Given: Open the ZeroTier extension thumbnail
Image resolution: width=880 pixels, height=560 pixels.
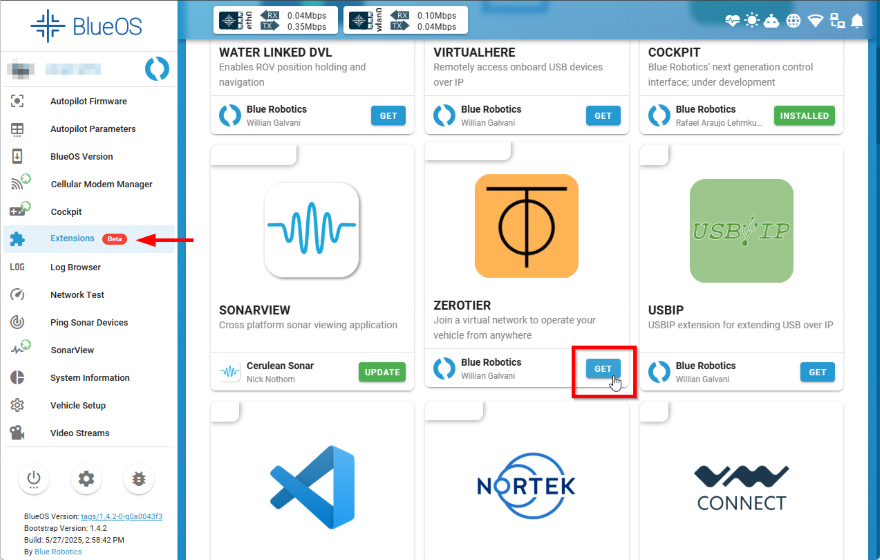Looking at the screenshot, I should point(526,226).
